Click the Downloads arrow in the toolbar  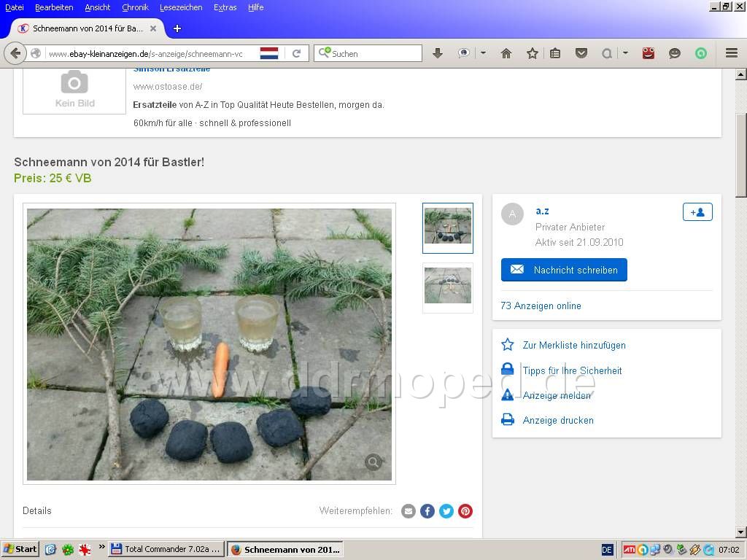coord(438,53)
